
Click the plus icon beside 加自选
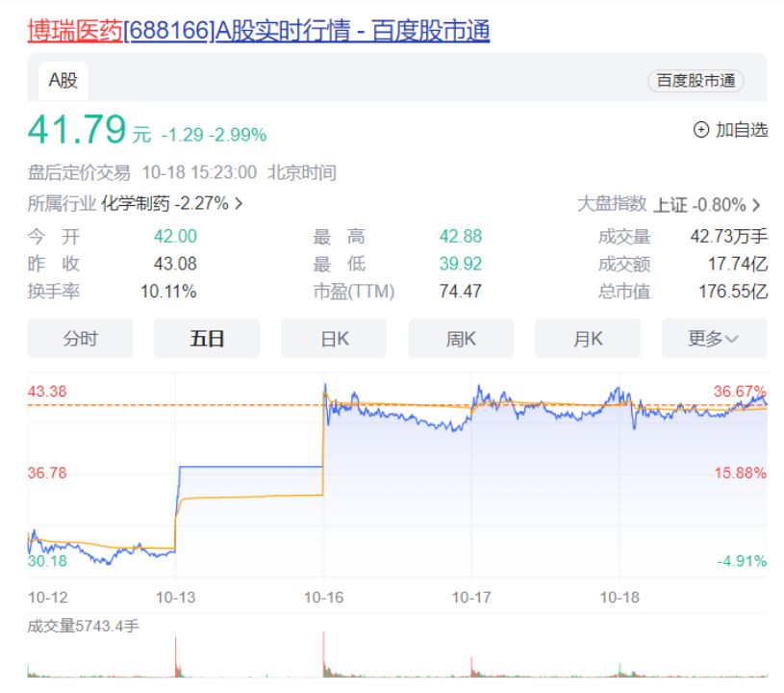[x=700, y=130]
